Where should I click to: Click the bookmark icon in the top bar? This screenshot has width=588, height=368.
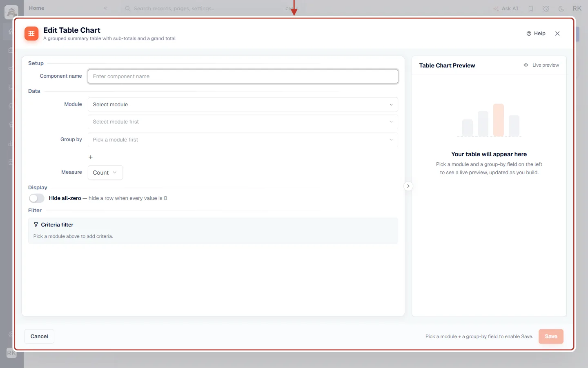point(531,9)
